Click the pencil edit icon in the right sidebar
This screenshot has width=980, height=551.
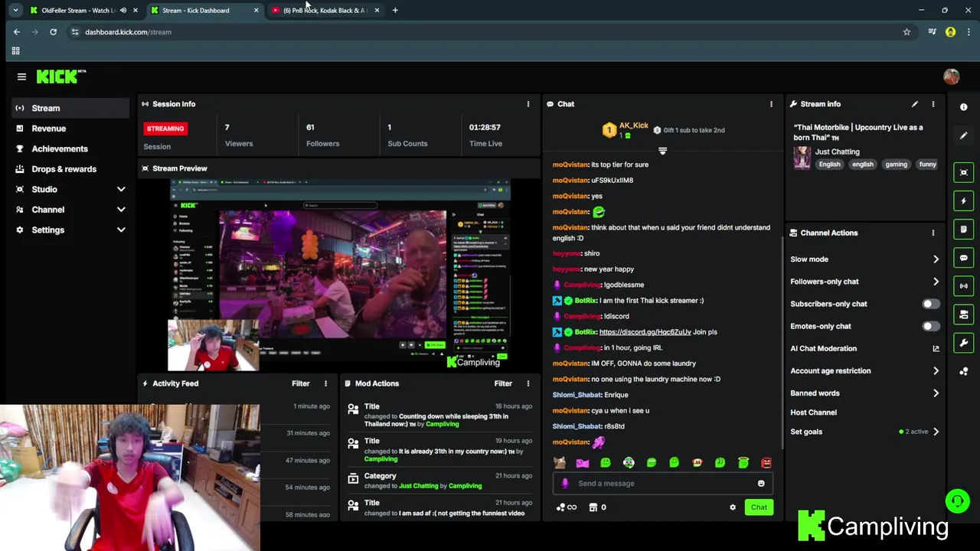964,135
